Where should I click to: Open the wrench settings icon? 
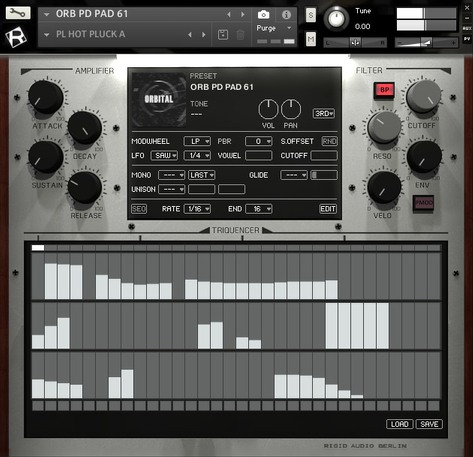[18, 13]
